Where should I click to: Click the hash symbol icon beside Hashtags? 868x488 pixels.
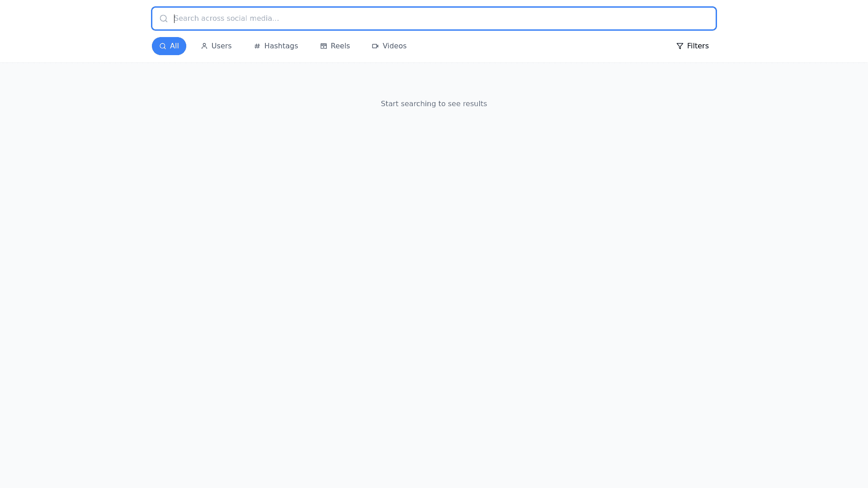pos(257,46)
